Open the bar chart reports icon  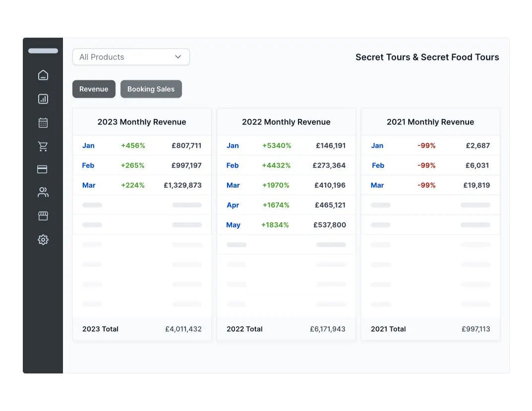tap(43, 99)
